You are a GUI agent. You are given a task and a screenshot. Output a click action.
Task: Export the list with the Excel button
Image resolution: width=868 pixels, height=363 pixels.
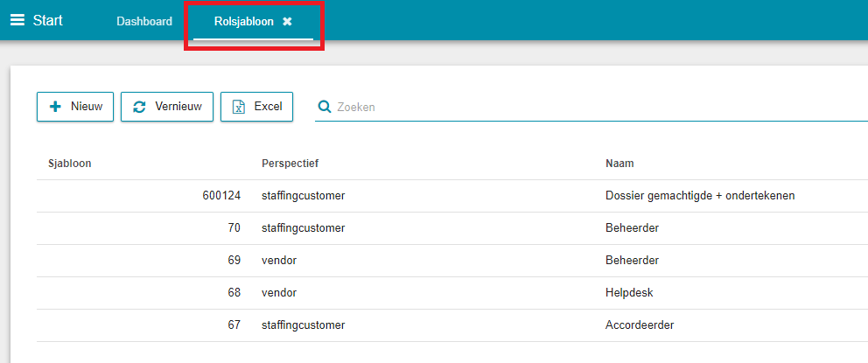coord(257,107)
